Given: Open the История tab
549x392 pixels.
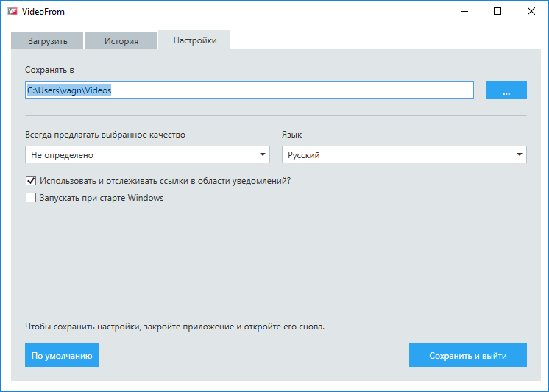Looking at the screenshot, I should pyautogui.click(x=121, y=41).
